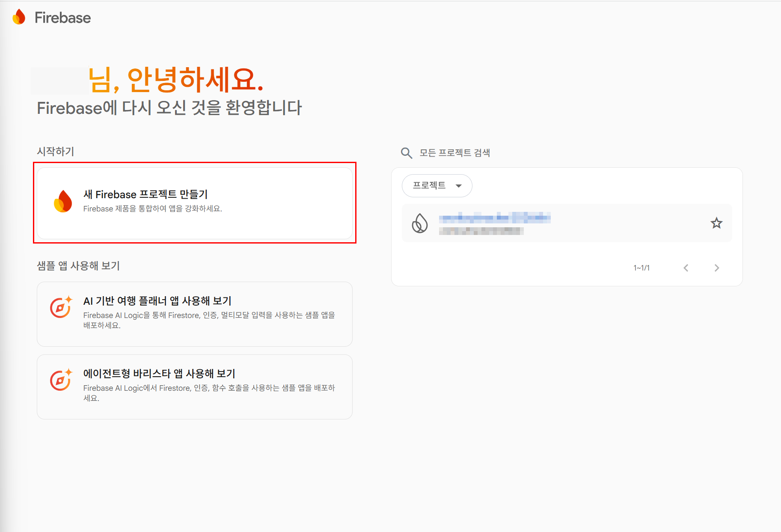Expand the 프로젝트 filter dropdown
Image resolution: width=781 pixels, height=532 pixels.
pyautogui.click(x=437, y=186)
